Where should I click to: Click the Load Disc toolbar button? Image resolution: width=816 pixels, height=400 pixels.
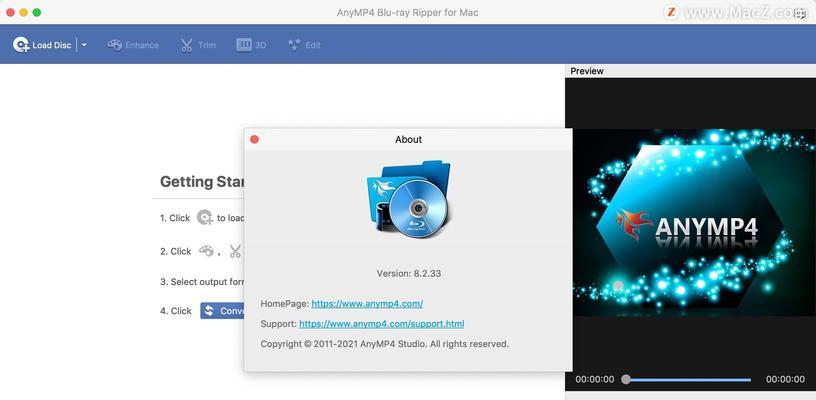42,45
